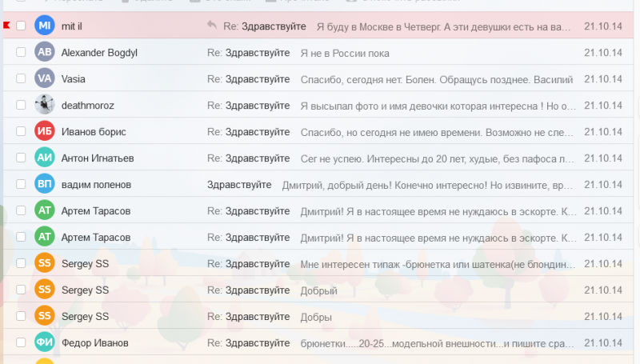640x364 pixels.
Task: Click the ИБ avatar of Иванов борис
Action: (45, 131)
